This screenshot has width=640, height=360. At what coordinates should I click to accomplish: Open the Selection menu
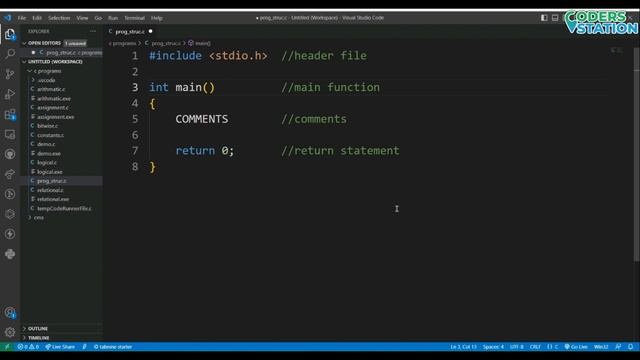tap(59, 18)
